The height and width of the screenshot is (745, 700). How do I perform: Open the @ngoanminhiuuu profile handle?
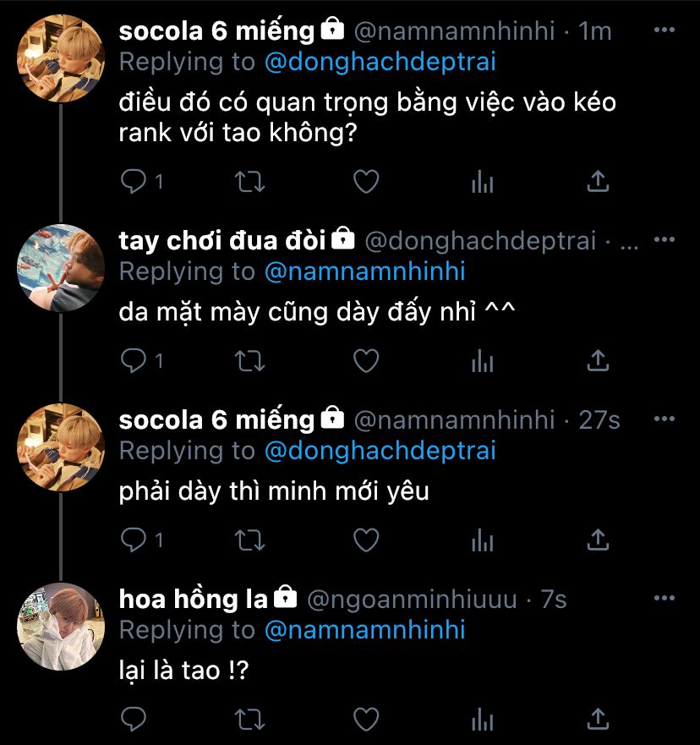coord(411,600)
